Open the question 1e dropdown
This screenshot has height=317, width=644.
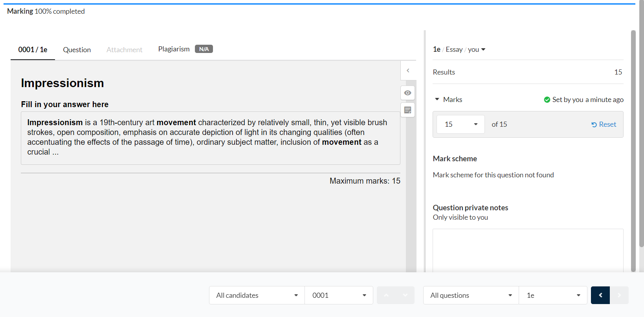coord(553,295)
